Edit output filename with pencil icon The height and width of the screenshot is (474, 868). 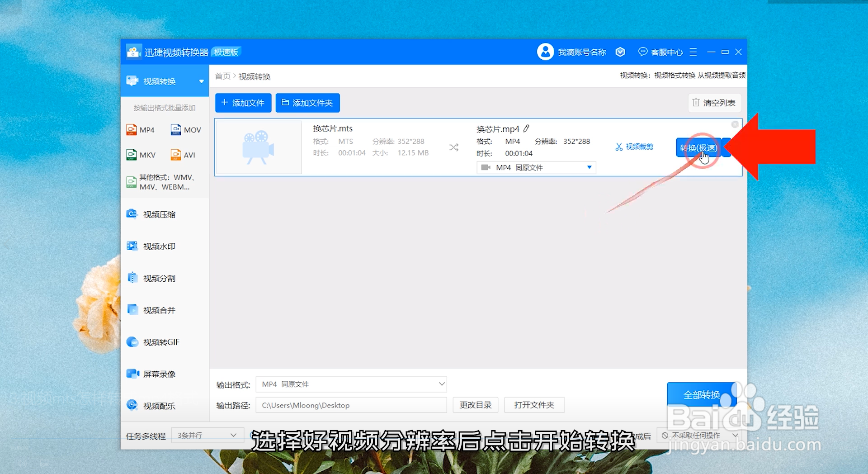coord(526,129)
